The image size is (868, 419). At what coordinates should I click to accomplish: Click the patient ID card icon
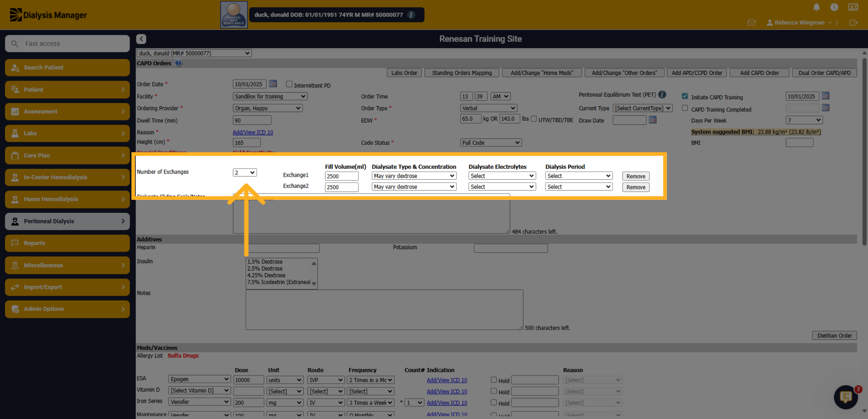pyautogui.click(x=853, y=7)
